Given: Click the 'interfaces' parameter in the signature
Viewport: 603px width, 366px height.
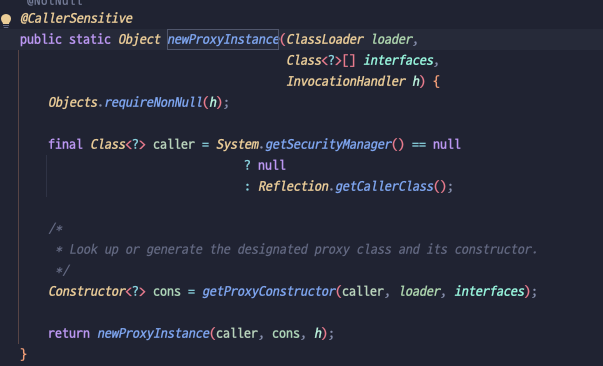Looking at the screenshot, I should click(399, 60).
